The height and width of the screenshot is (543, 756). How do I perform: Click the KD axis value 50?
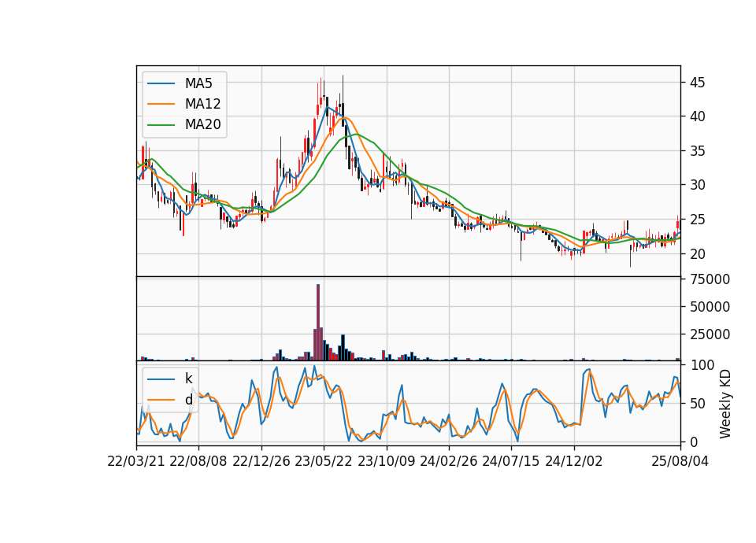pos(697,404)
